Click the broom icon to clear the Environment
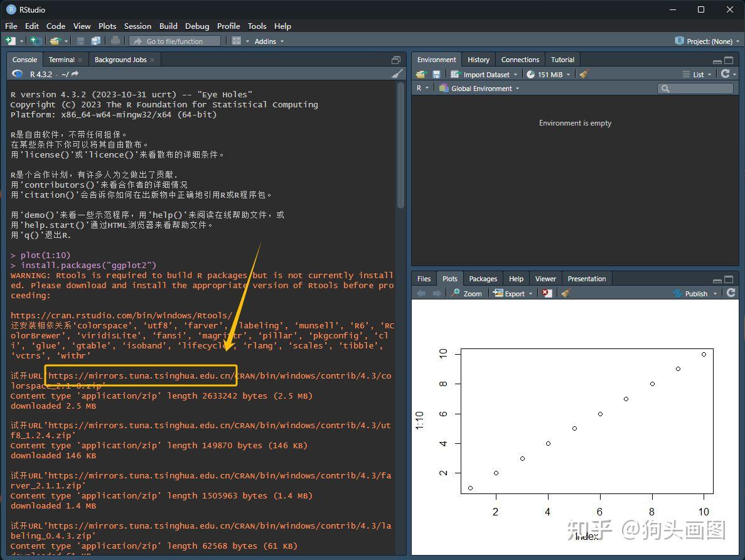 click(583, 74)
